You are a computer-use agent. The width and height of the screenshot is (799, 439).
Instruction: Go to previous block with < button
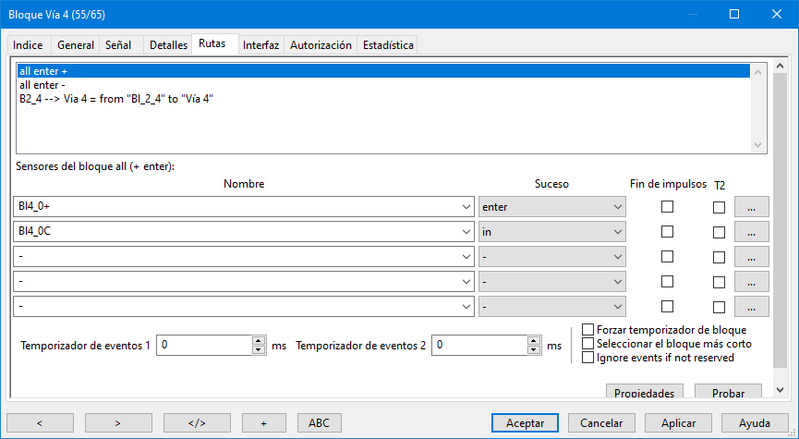coord(40,423)
